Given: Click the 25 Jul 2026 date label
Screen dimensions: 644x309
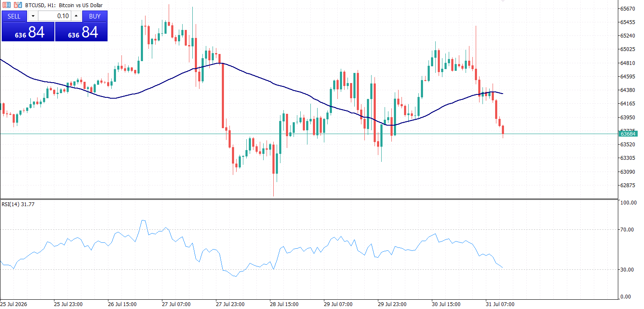Looking at the screenshot, I should point(13,304).
